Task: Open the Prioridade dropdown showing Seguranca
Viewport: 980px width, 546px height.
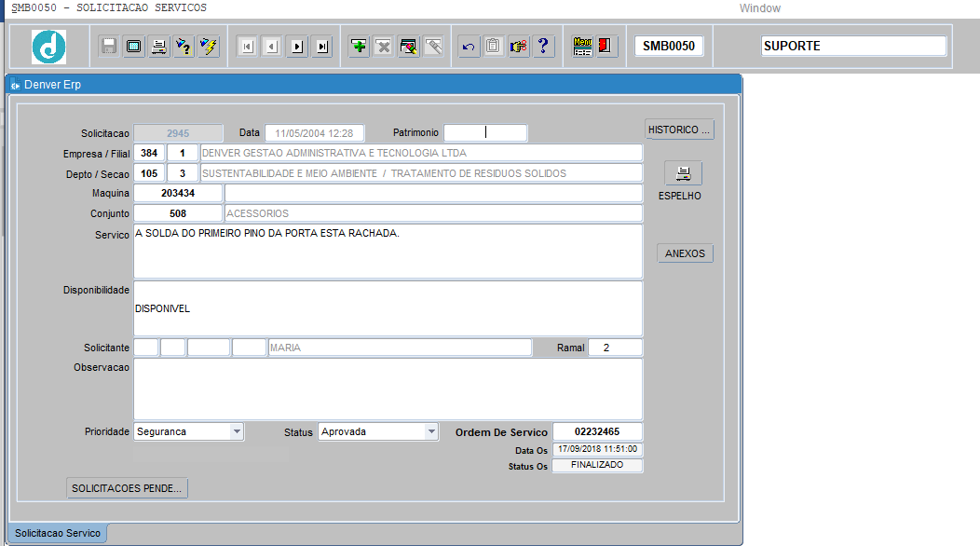Action: [x=237, y=431]
